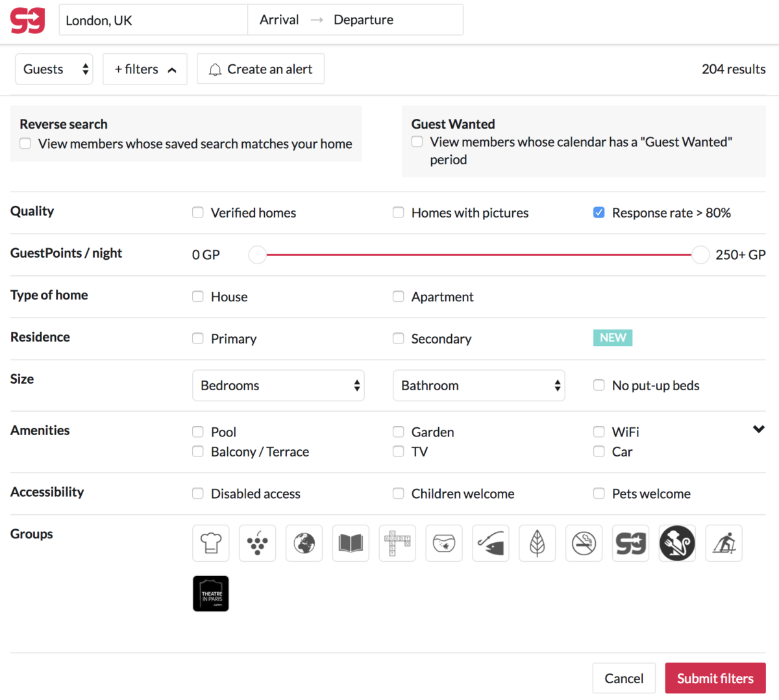Screen dimensions: 779x700
Task: Choose the globe group icon
Action: (x=304, y=543)
